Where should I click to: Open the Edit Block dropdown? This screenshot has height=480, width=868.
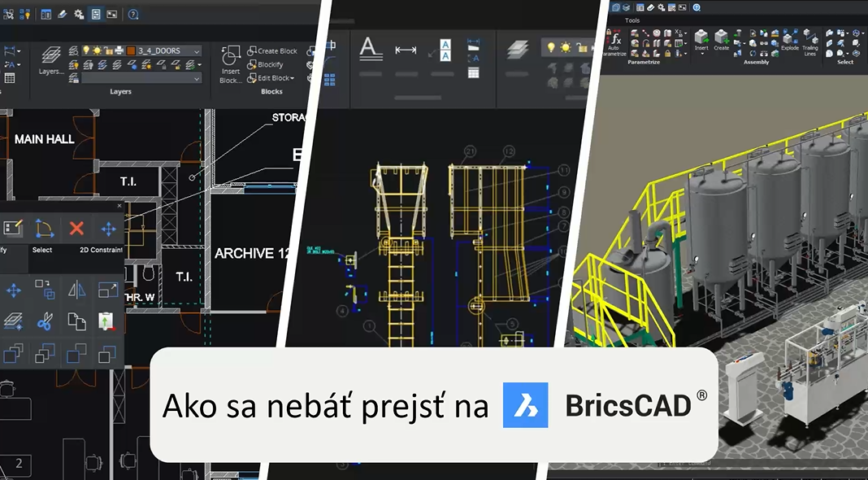tap(271, 78)
